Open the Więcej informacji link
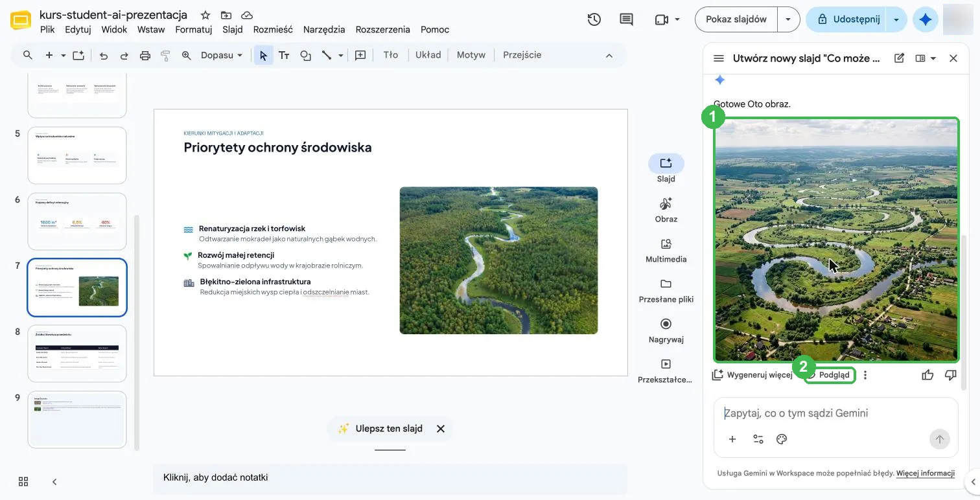 926,473
